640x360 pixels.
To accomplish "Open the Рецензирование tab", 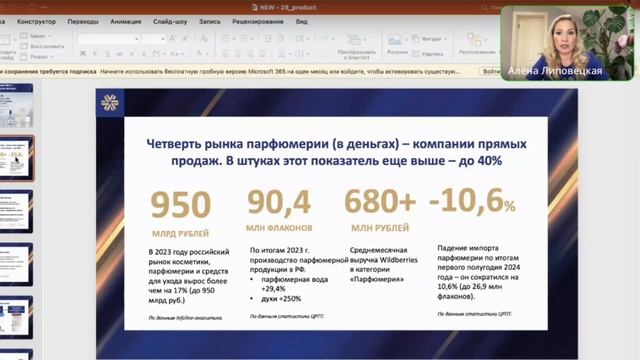I will (258, 21).
